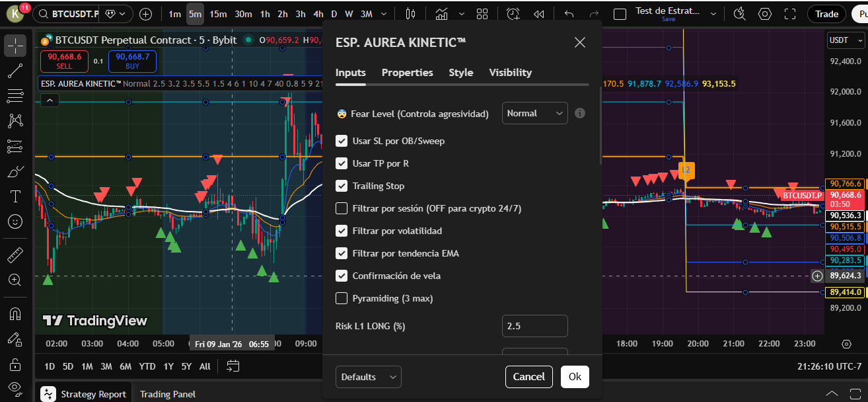Open the Indicators panel from the toolbar

[441, 13]
